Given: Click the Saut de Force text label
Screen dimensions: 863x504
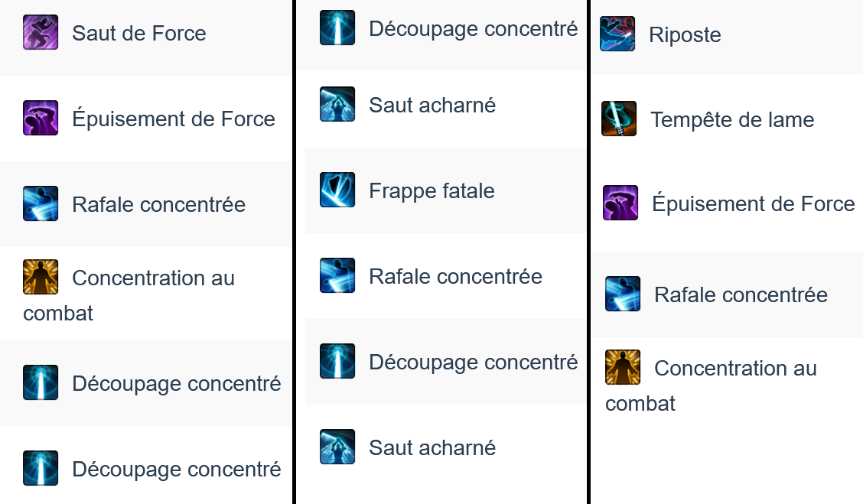Looking at the screenshot, I should (x=139, y=34).
